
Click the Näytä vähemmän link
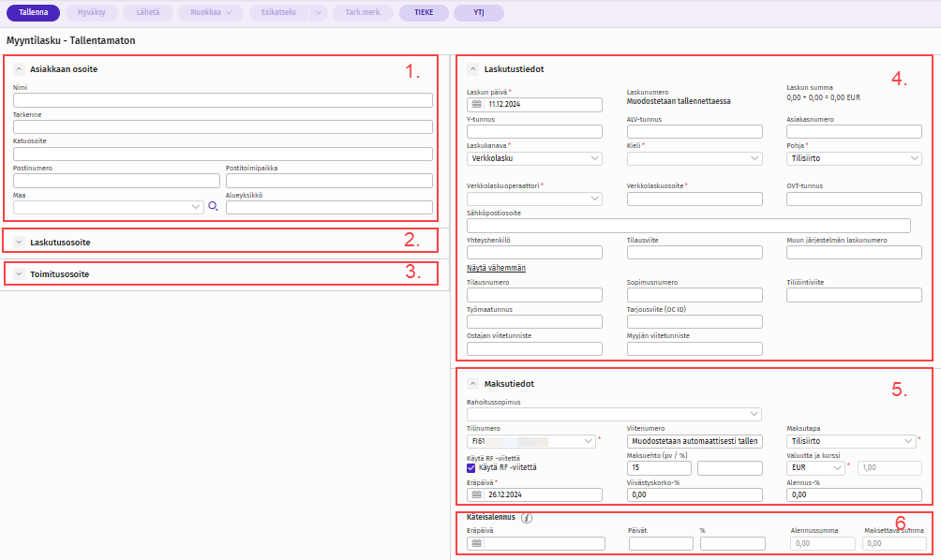495,268
